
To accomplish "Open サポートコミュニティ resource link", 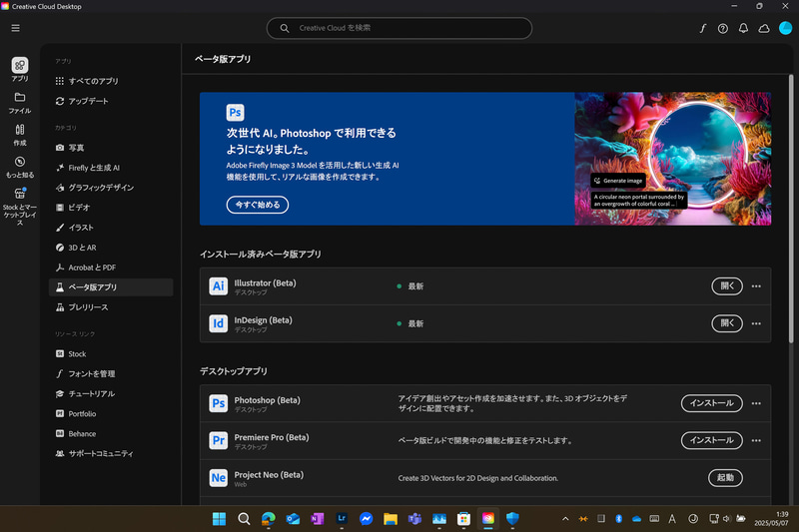I will [111, 453].
